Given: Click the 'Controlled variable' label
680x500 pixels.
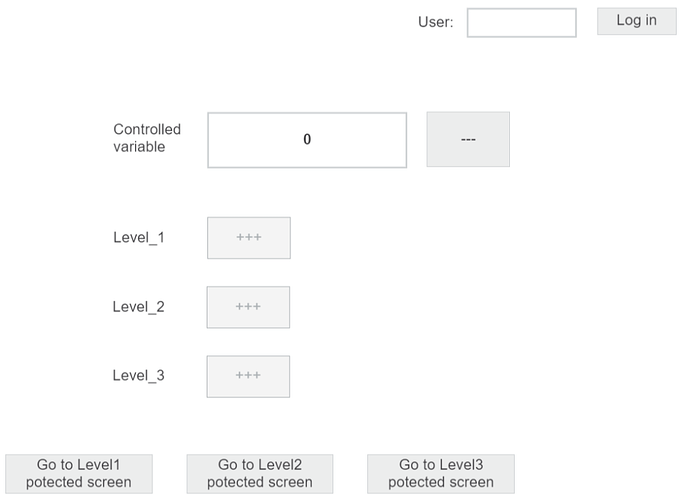Looking at the screenshot, I should [x=147, y=138].
